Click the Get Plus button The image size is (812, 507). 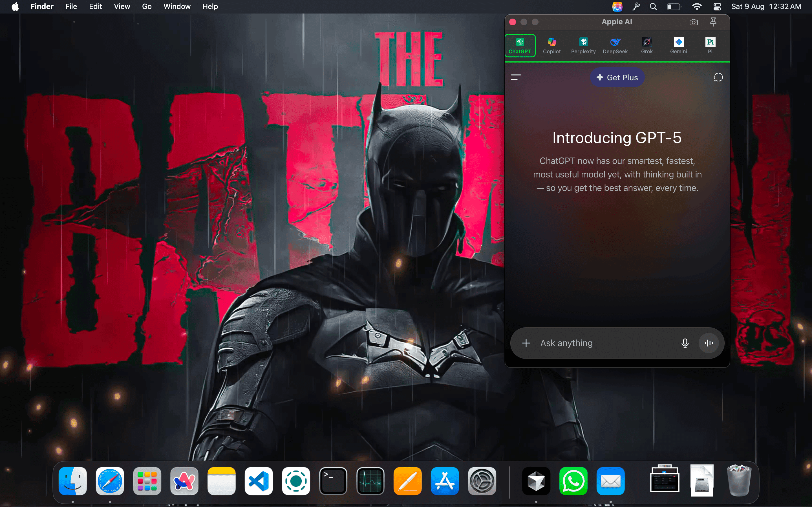[617, 77]
